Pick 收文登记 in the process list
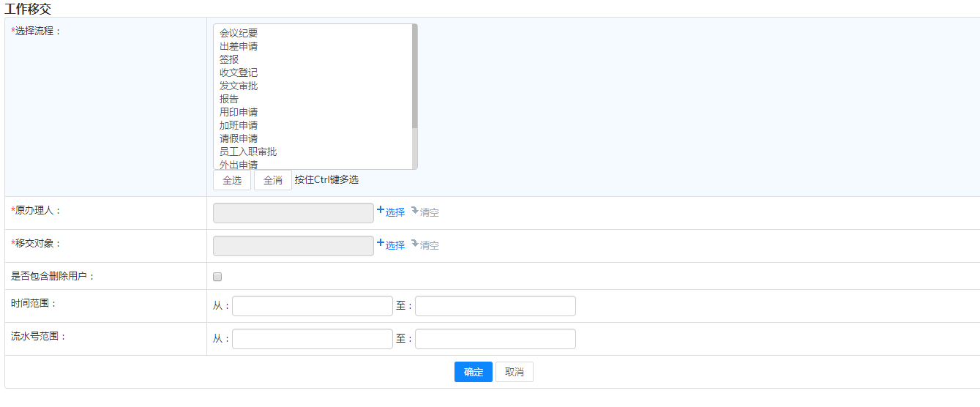Screen dimensions: 980x407 click(239, 72)
